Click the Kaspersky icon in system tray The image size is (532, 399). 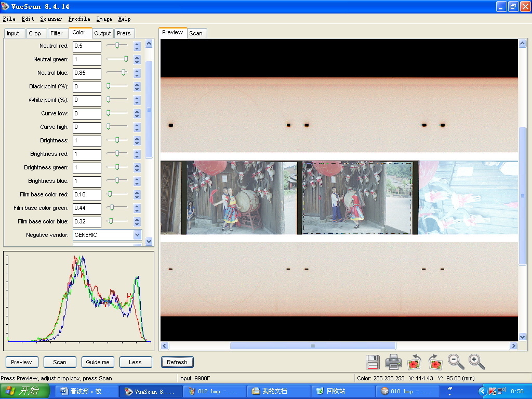492,391
